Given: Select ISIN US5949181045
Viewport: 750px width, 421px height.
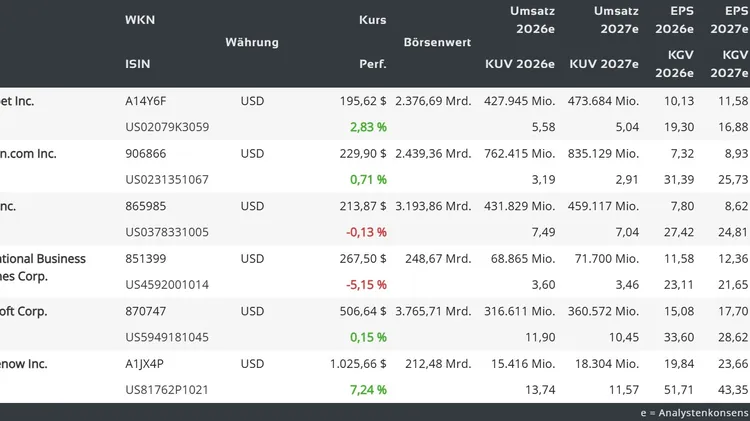Looking at the screenshot, I should (x=167, y=338).
